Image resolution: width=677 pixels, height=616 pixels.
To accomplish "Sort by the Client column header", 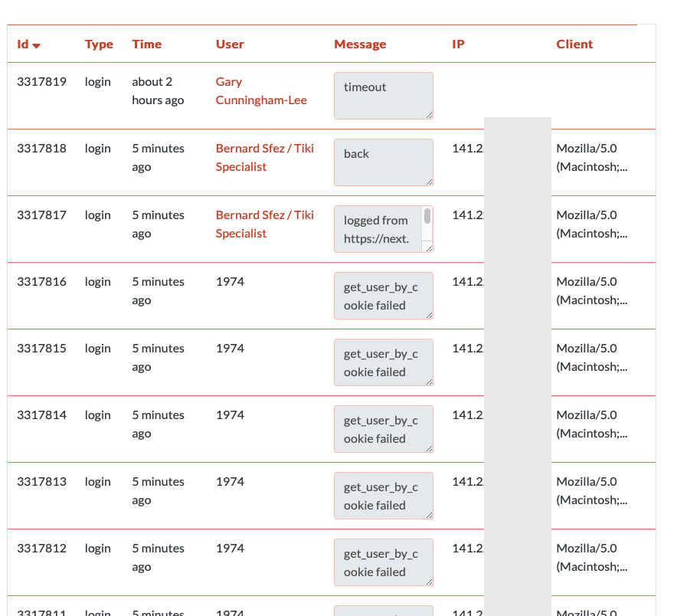I will tap(574, 44).
